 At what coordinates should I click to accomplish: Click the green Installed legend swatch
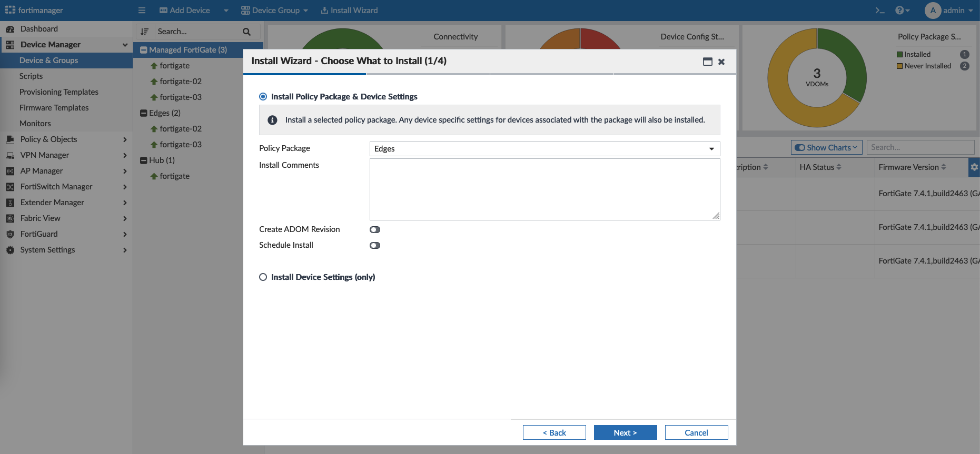point(899,55)
